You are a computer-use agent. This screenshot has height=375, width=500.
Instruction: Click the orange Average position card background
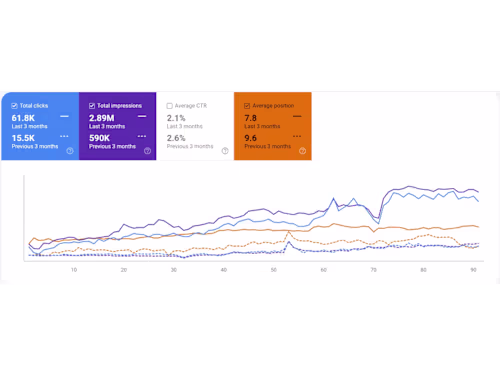coord(273,126)
